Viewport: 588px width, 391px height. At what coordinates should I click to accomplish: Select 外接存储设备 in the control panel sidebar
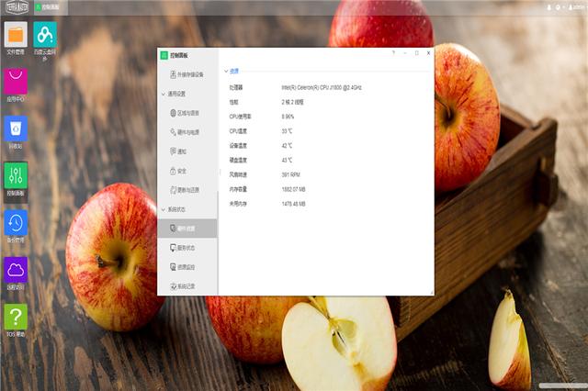[x=187, y=74]
